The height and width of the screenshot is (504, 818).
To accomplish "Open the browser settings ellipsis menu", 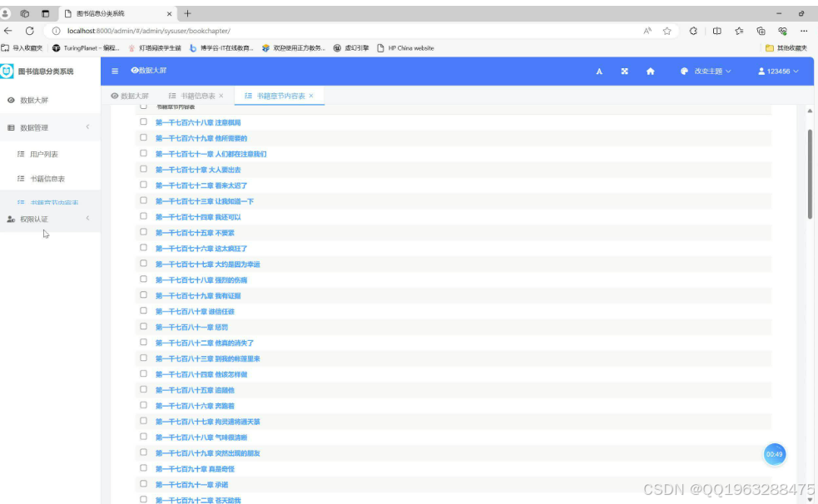I will [804, 31].
